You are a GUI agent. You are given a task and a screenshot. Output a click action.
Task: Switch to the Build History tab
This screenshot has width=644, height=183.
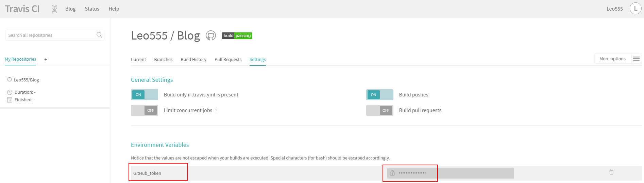(x=193, y=59)
